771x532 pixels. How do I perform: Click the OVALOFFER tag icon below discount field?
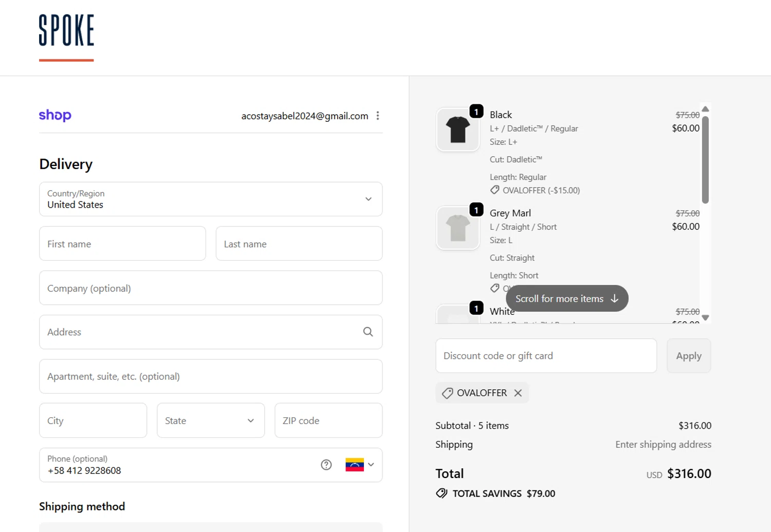point(448,393)
